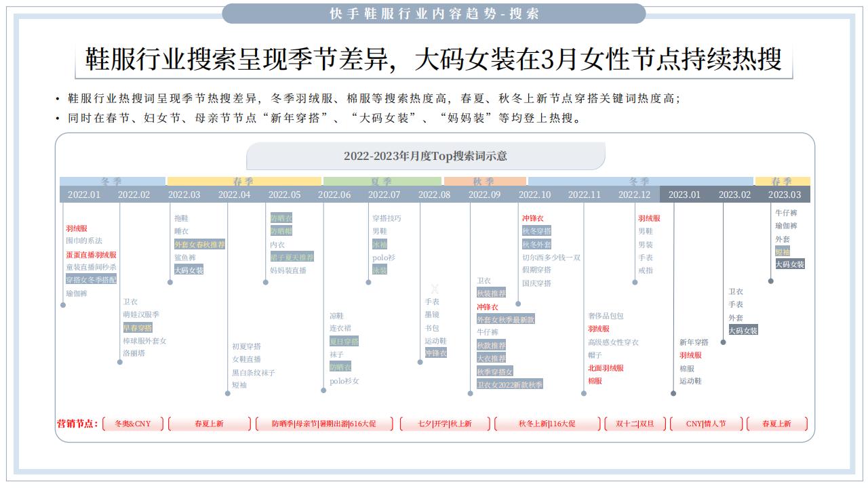Click the 2022.01 month label
This screenshot has height=488, width=868.
pos(84,195)
